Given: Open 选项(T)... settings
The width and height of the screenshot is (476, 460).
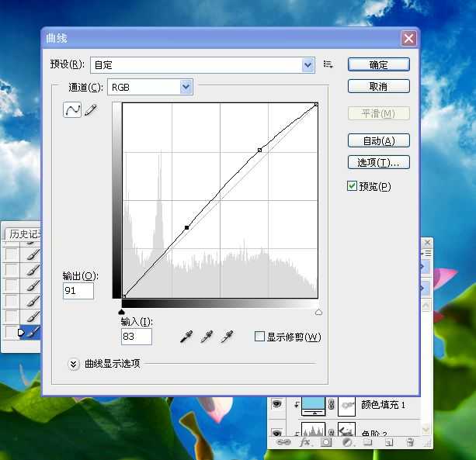Looking at the screenshot, I should click(x=379, y=162).
